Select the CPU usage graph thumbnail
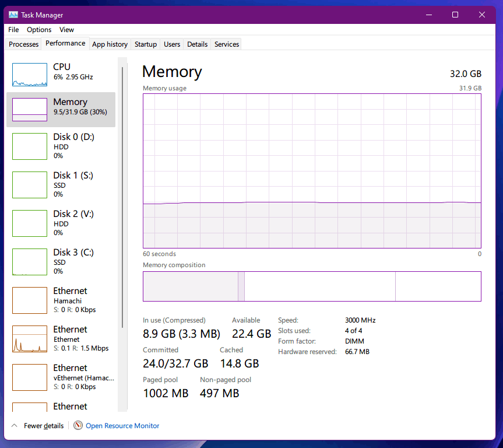 (30, 75)
